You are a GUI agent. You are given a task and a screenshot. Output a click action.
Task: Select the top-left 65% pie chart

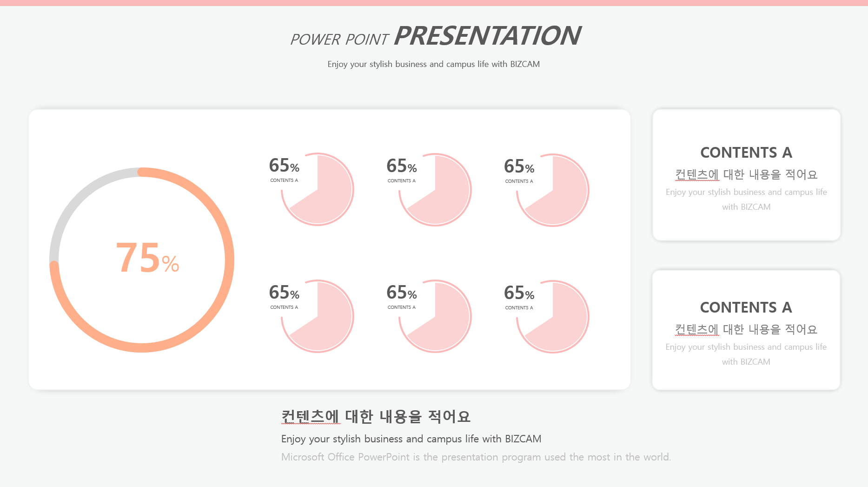[318, 189]
